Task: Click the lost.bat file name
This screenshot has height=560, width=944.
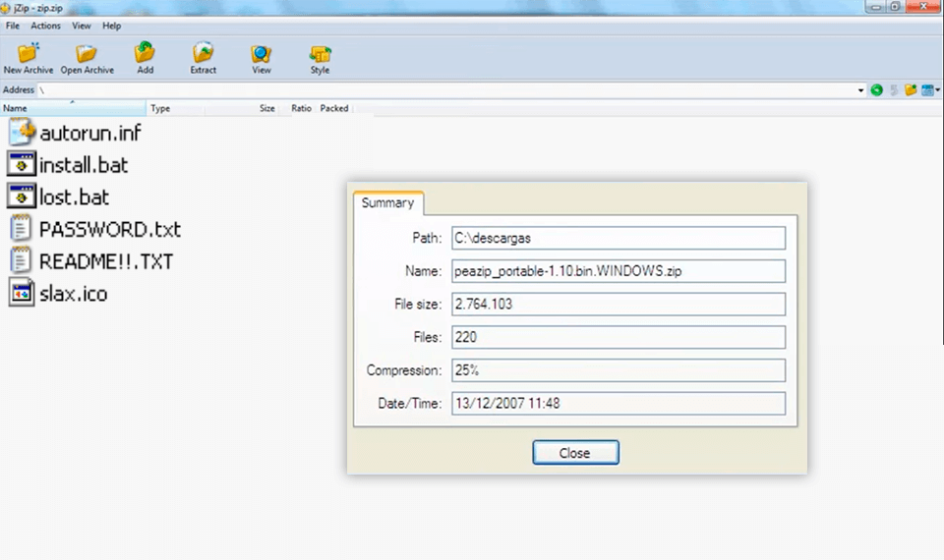Action: click(74, 197)
